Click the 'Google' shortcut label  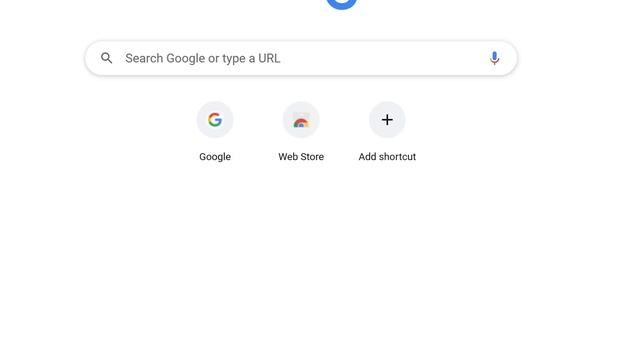[x=215, y=157]
